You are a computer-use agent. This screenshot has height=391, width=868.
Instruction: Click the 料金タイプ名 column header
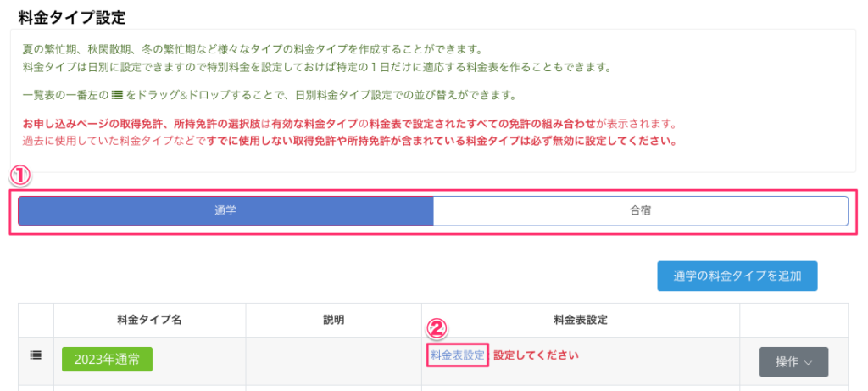tap(149, 320)
